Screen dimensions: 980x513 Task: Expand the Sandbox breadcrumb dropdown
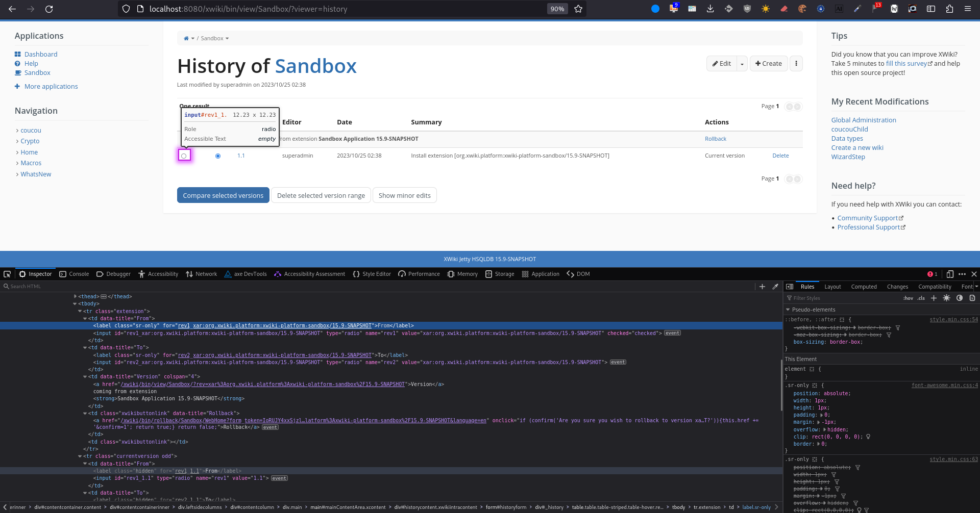(x=227, y=39)
